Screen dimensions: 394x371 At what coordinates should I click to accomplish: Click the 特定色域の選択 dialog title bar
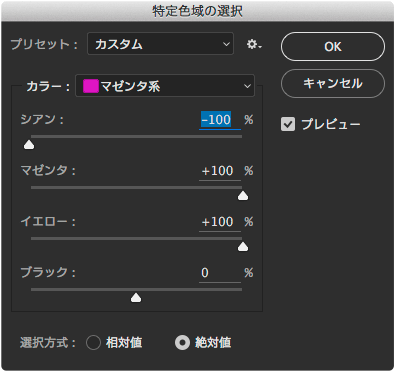[x=197, y=11]
